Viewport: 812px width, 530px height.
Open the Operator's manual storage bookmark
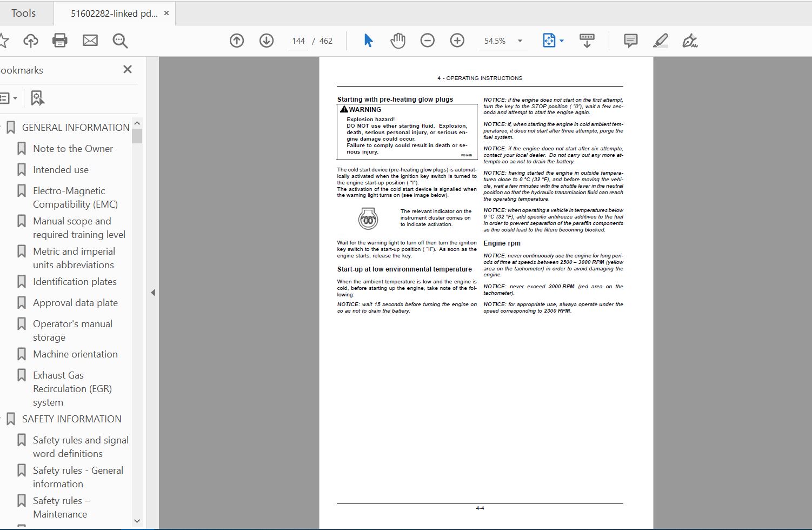(72, 330)
